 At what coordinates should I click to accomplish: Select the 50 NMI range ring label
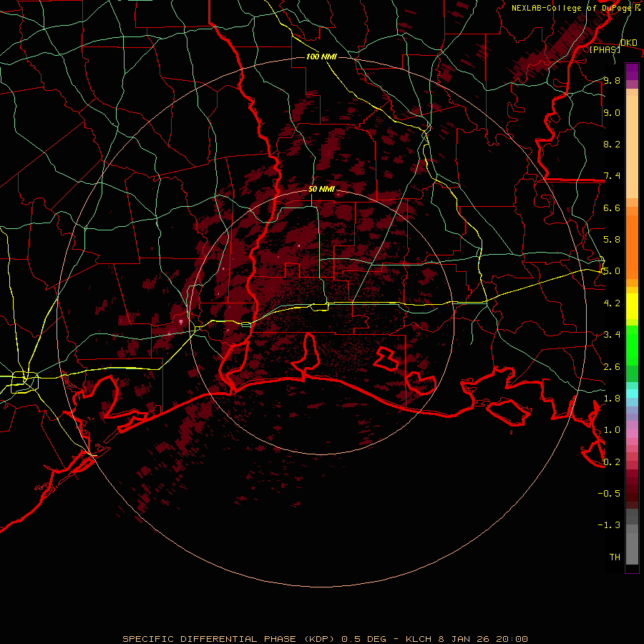(x=321, y=190)
